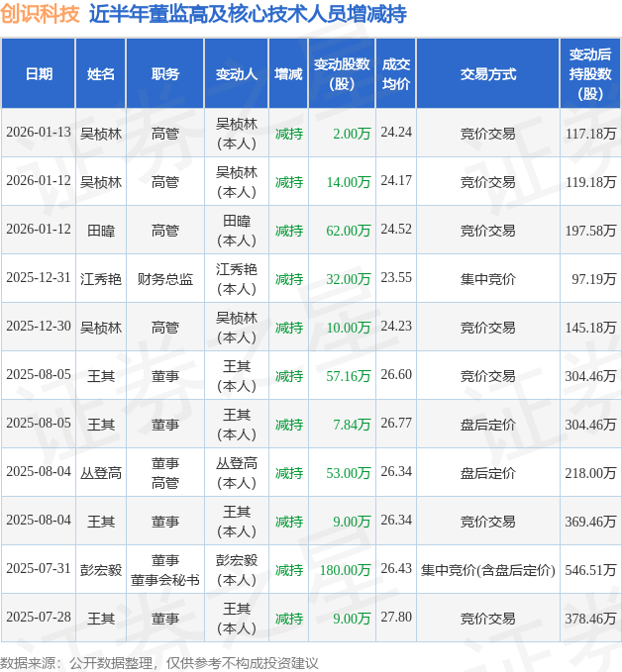Click the 近半年董监高及核心技术人员增减持 heading
This screenshot has width=622, height=672.
click(248, 14)
